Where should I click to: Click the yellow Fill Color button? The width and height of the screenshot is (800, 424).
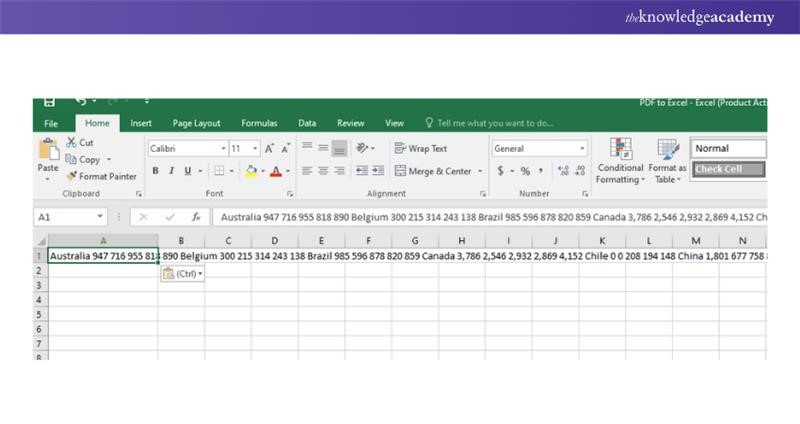pyautogui.click(x=251, y=171)
